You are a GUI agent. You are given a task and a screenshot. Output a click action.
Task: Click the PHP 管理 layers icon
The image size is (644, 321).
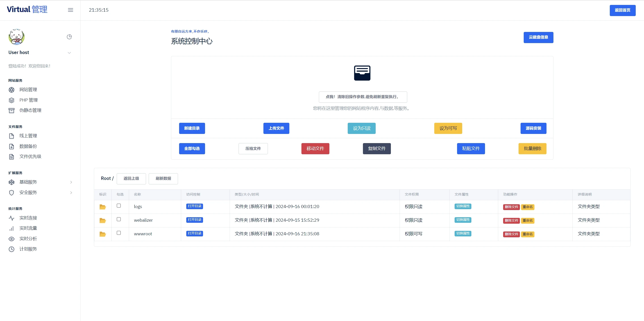tap(11, 100)
